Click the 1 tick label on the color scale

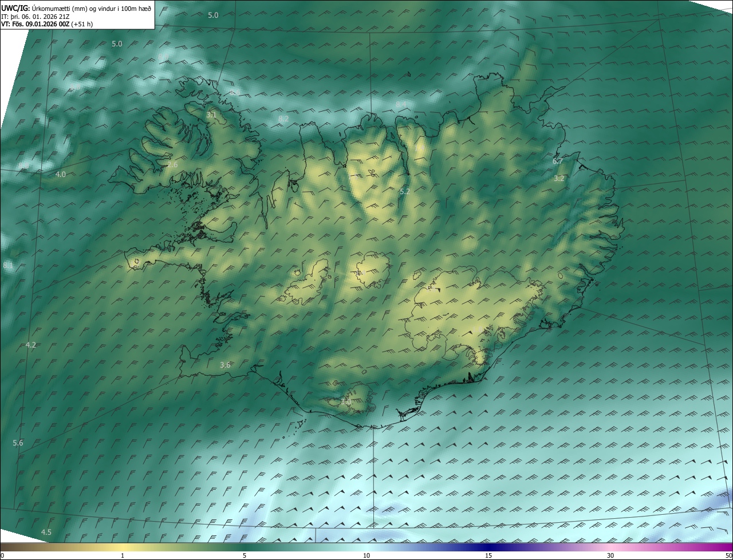point(123,555)
